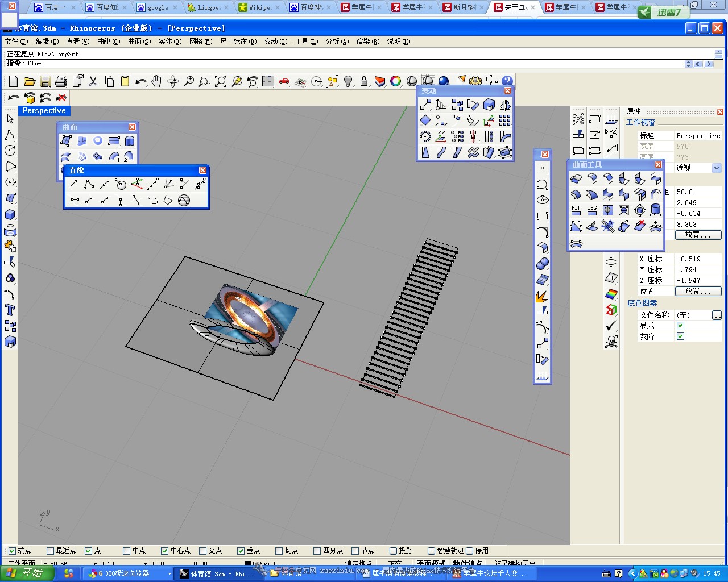Click the New file icon
Screen dimensions: 728x582
click(14, 81)
